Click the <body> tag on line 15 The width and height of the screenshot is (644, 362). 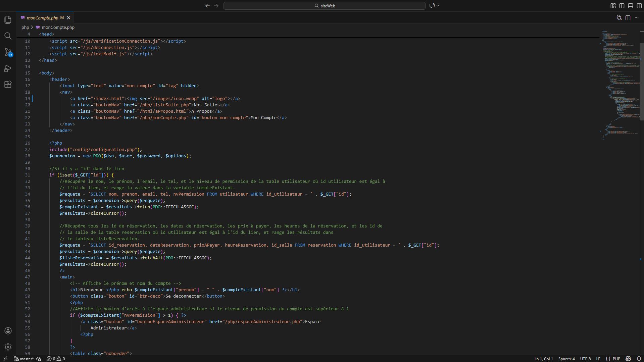(47, 73)
